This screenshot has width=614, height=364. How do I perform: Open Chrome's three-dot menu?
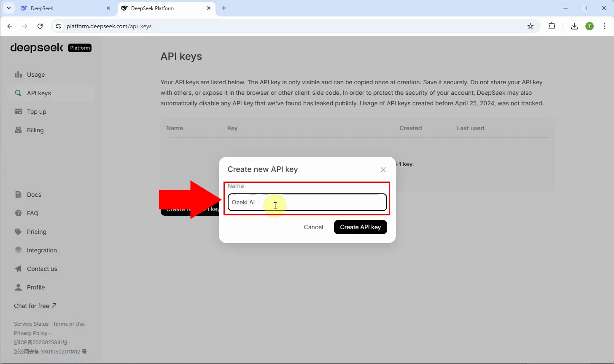coord(605,26)
